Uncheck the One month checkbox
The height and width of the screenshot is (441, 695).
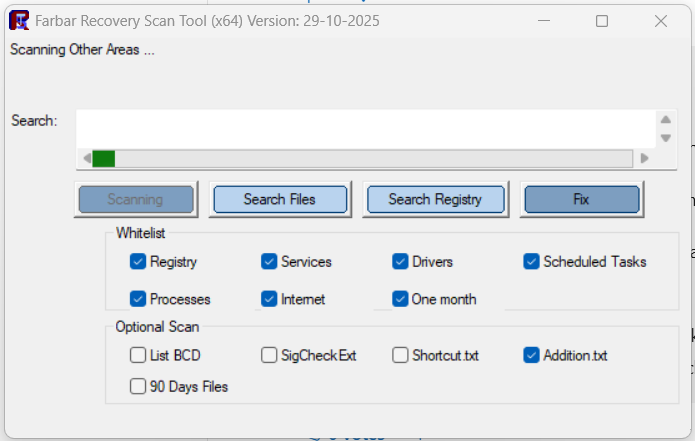coord(400,299)
